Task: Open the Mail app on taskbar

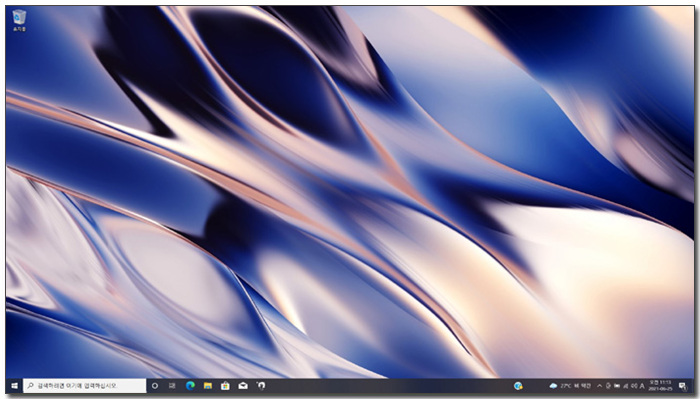Action: [243, 386]
